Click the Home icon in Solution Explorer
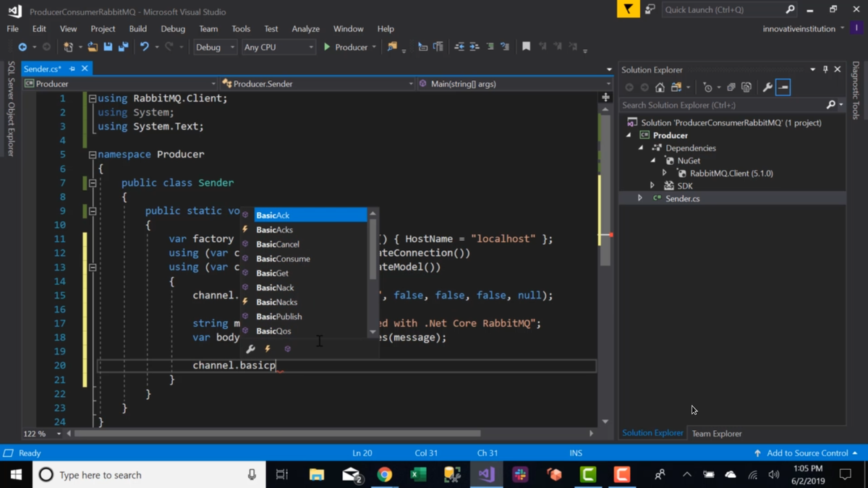The image size is (868, 488). tap(660, 87)
